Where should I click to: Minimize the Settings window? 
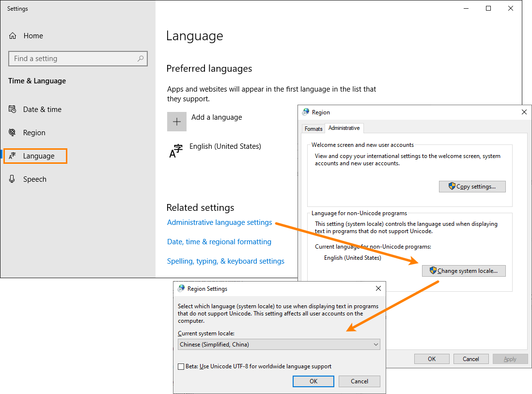coord(466,9)
